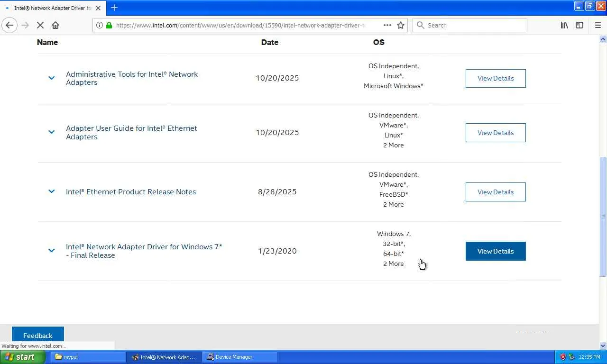Switch to Device Manager from taskbar
The image size is (607, 364).
pyautogui.click(x=240, y=357)
